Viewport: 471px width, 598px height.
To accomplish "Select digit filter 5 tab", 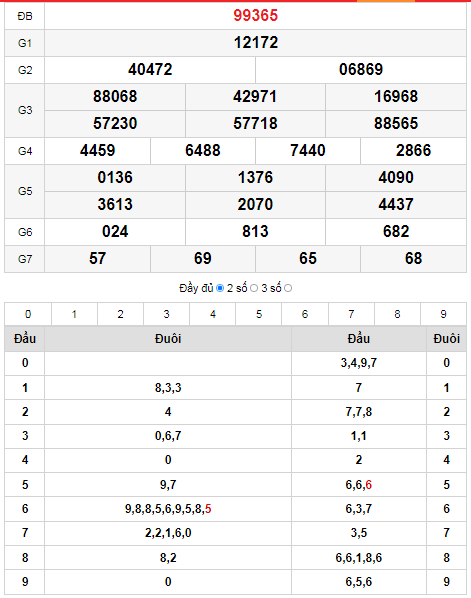I will 259,314.
